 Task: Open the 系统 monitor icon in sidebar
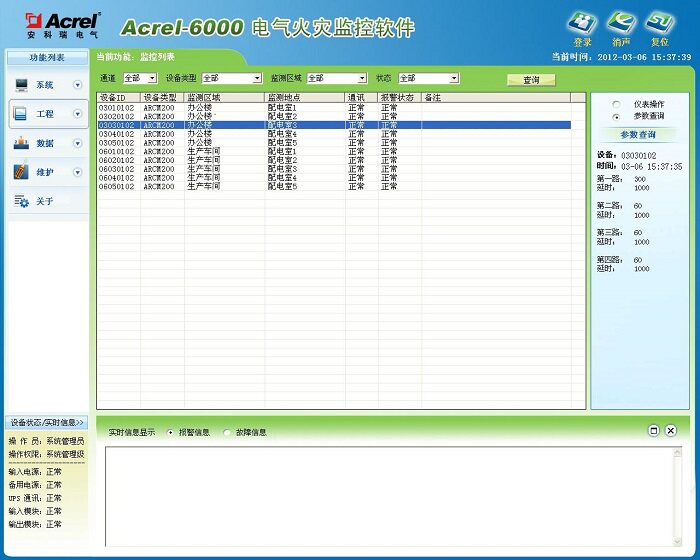tap(21, 85)
